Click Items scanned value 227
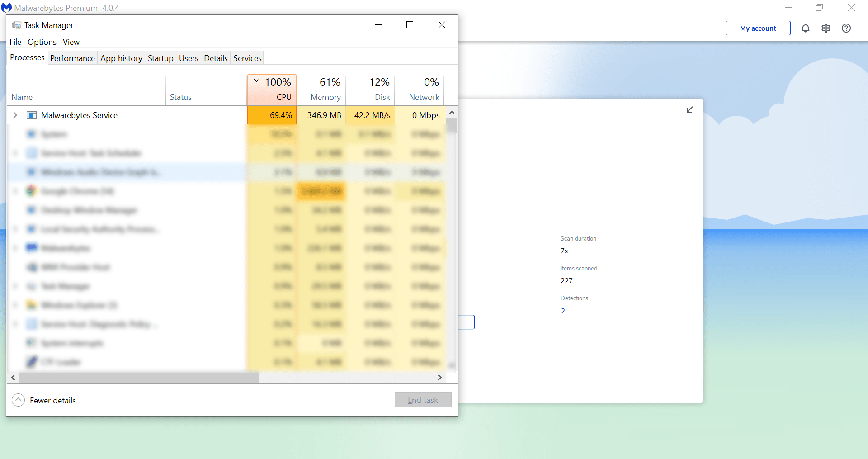Image resolution: width=868 pixels, height=459 pixels. [x=566, y=280]
